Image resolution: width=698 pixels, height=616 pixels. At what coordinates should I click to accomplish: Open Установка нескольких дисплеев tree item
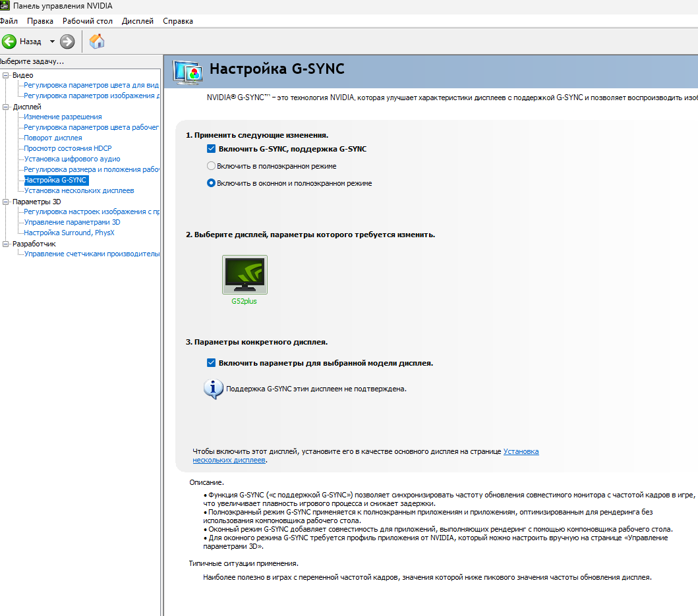(79, 190)
